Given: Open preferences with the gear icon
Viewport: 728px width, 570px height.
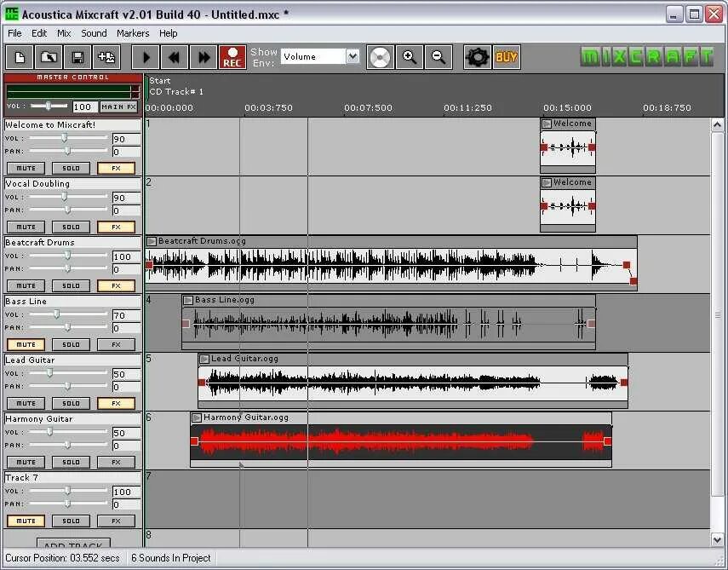Looking at the screenshot, I should pos(478,57).
